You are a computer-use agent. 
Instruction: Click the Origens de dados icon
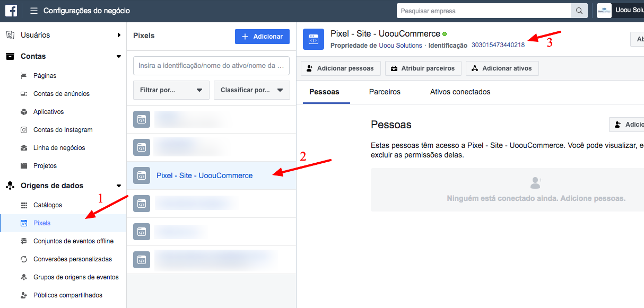pyautogui.click(x=10, y=186)
